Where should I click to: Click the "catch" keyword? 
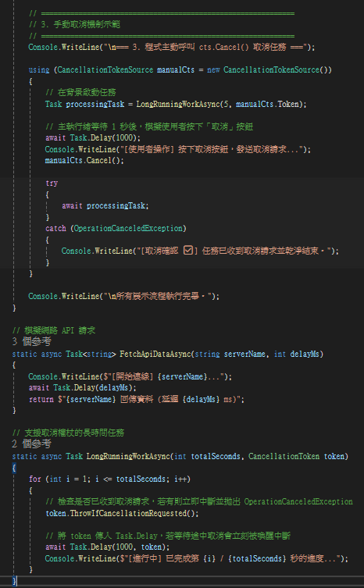pyautogui.click(x=55, y=229)
